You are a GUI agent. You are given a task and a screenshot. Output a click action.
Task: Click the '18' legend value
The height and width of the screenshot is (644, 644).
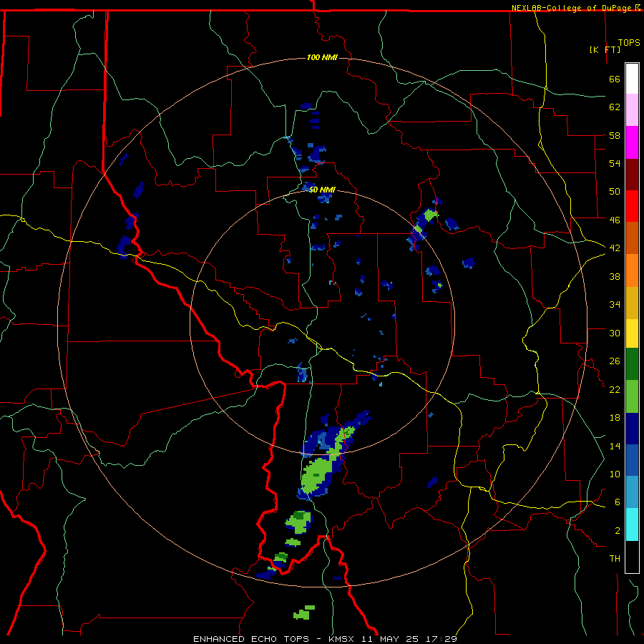click(x=615, y=418)
